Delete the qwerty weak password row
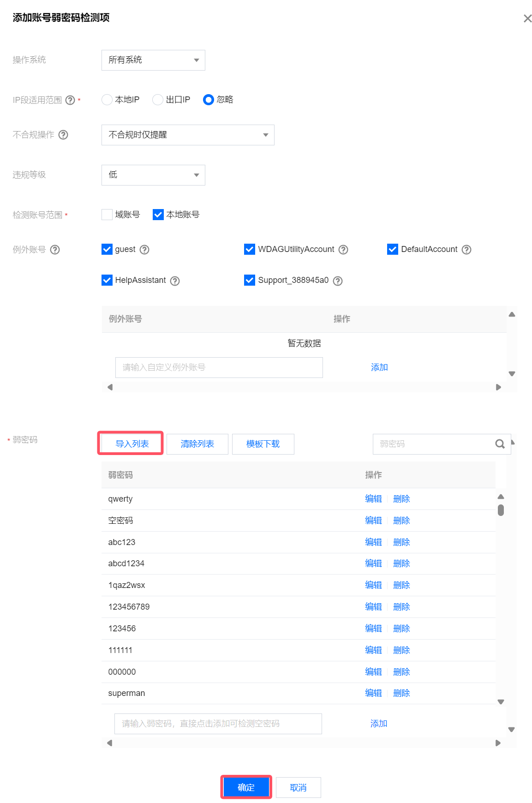The width and height of the screenshot is (532, 803). [401, 499]
